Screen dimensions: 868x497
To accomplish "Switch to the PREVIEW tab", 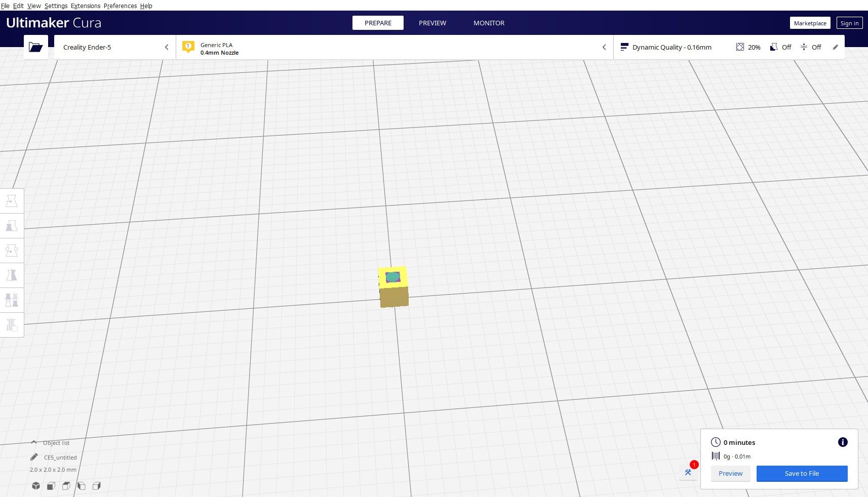I will [432, 23].
